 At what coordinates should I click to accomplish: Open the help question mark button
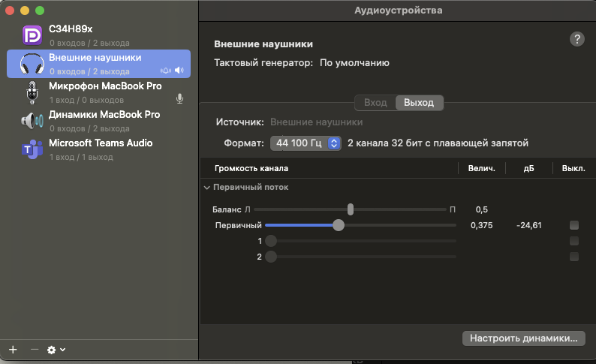click(x=576, y=40)
